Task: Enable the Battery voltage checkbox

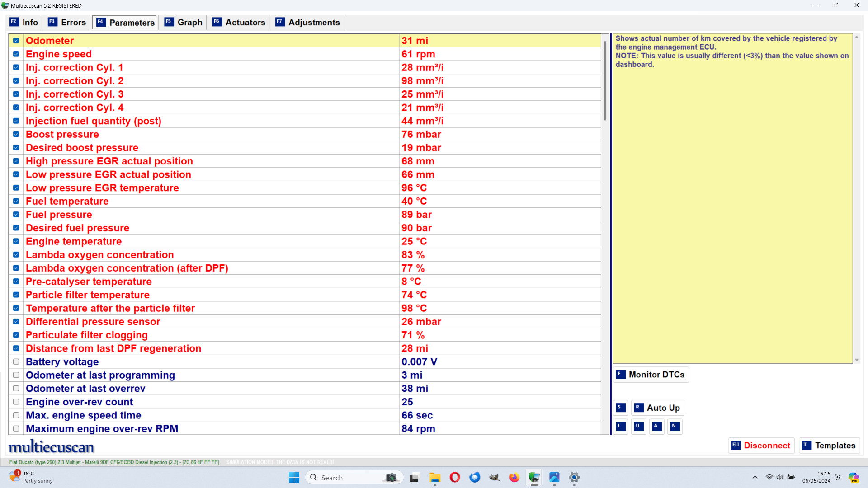Action: pyautogui.click(x=16, y=362)
